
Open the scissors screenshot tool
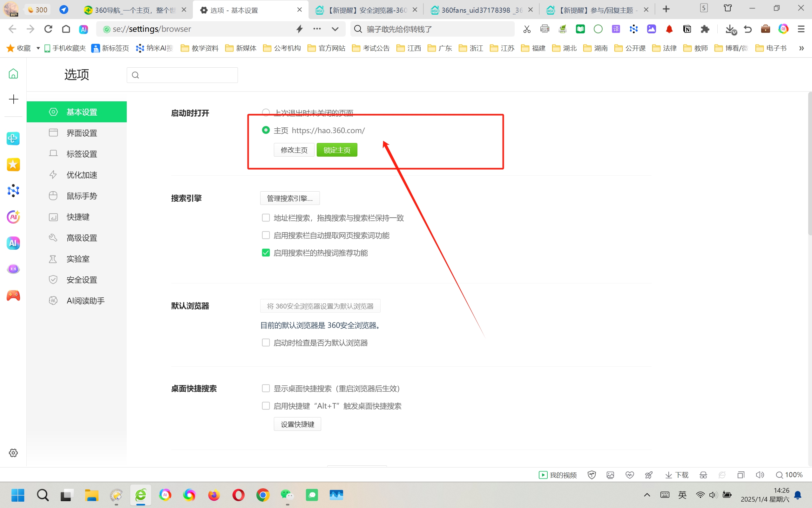pos(527,29)
